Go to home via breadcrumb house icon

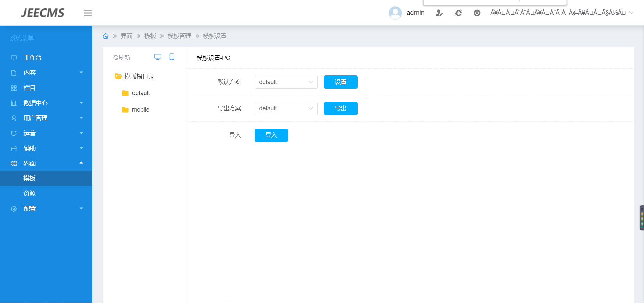point(106,36)
